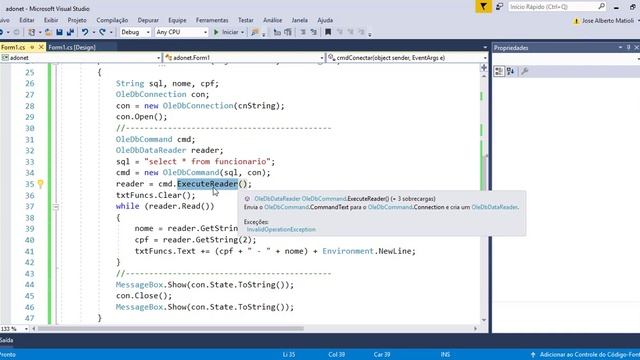Sort properties alphabetically
Viewport: 640px width, 360px height.
pos(511,71)
